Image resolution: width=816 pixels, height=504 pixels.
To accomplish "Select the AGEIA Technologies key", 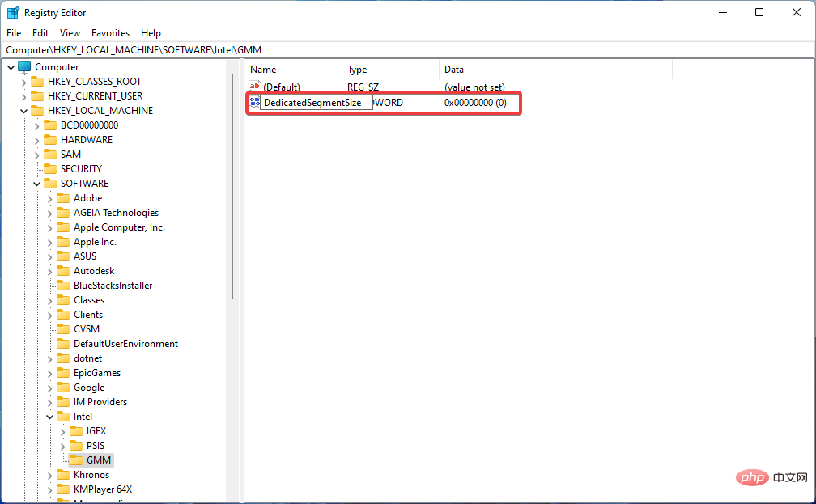I will tap(116, 213).
